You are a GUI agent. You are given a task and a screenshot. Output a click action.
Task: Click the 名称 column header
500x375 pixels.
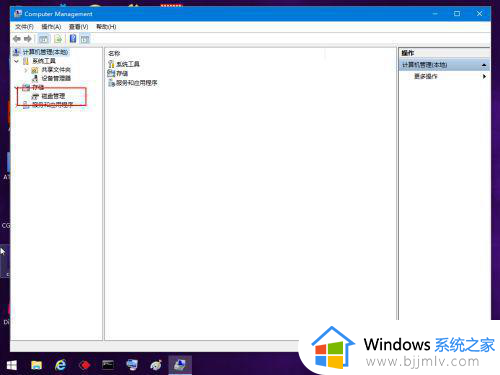pyautogui.click(x=114, y=53)
